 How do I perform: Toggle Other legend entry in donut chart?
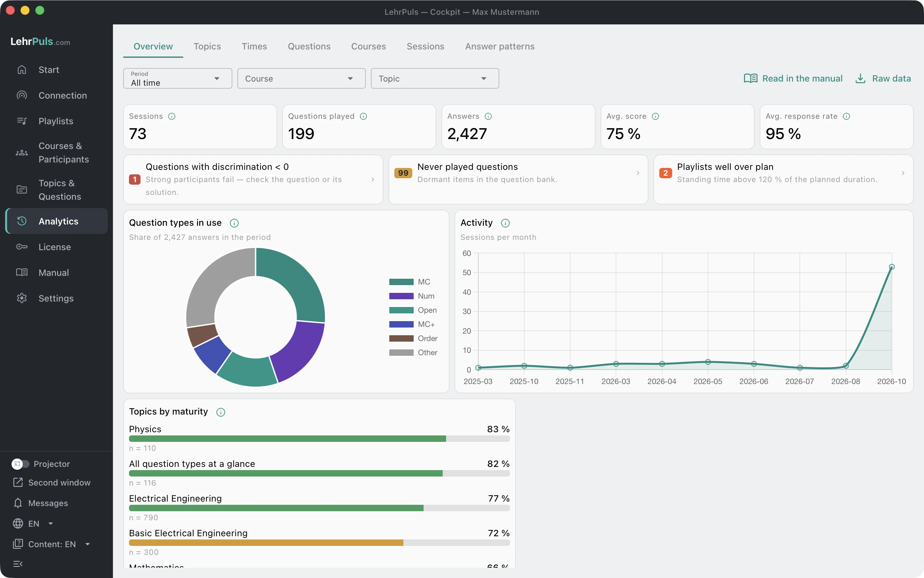tap(413, 353)
